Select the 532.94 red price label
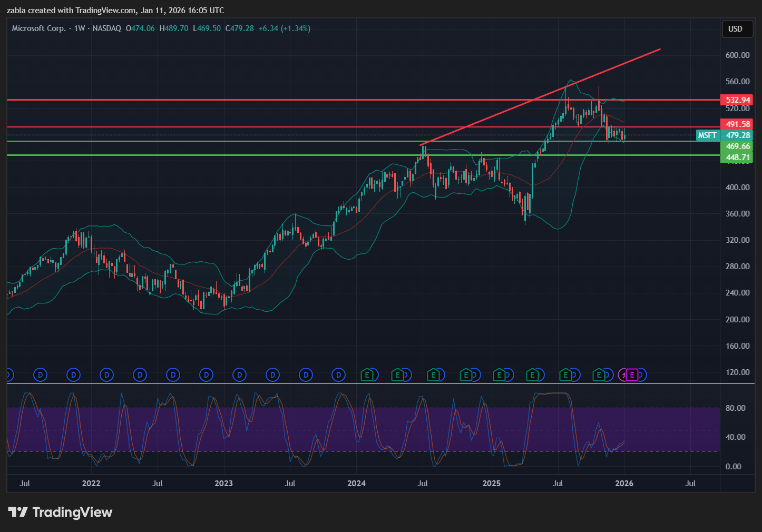Viewport: 762px width, 532px height. [x=737, y=100]
